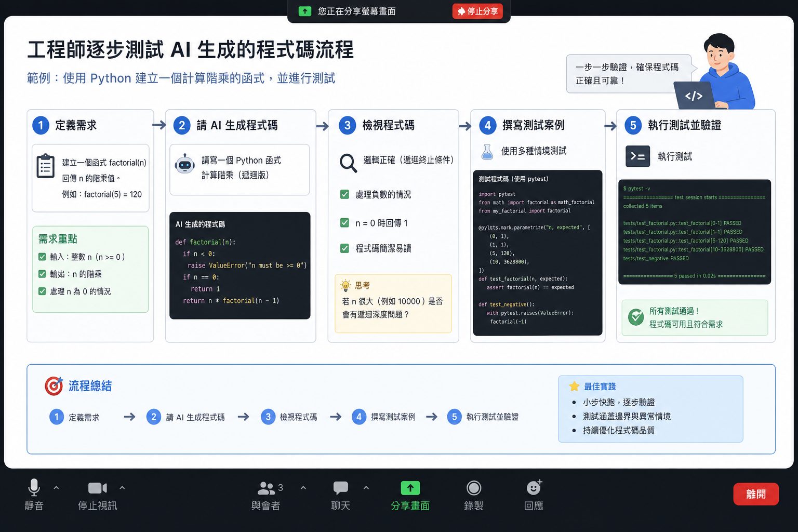
Task: Click the 執行測試並驗證 step heading
Action: (684, 125)
